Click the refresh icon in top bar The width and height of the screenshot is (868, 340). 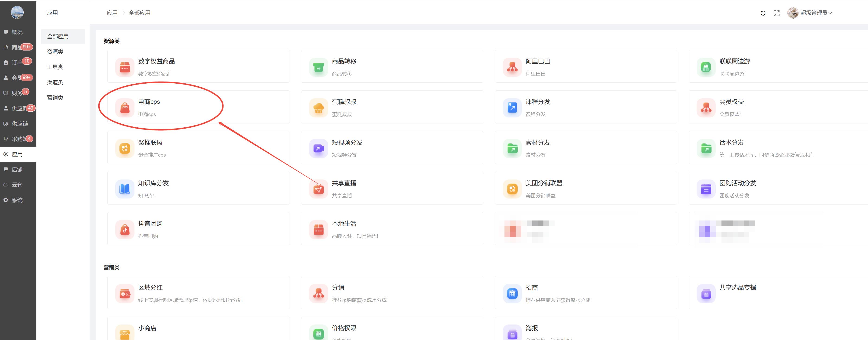(x=763, y=13)
